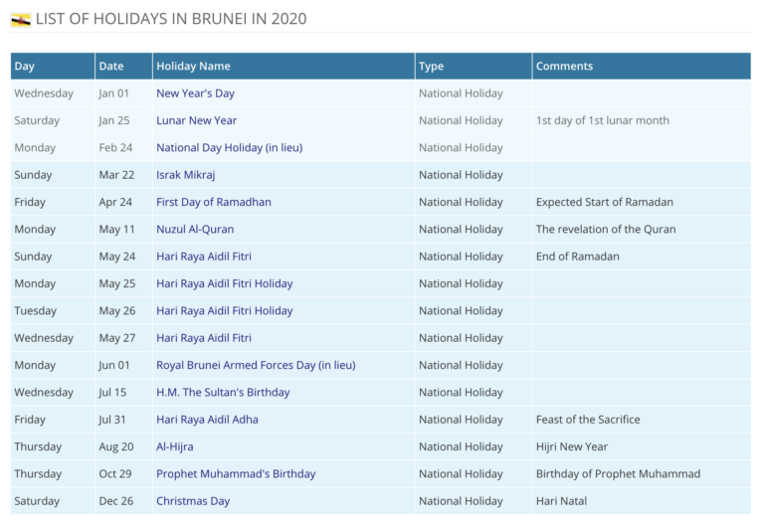Click Hari Raya Aidil Fitri on May 24

coord(204,257)
